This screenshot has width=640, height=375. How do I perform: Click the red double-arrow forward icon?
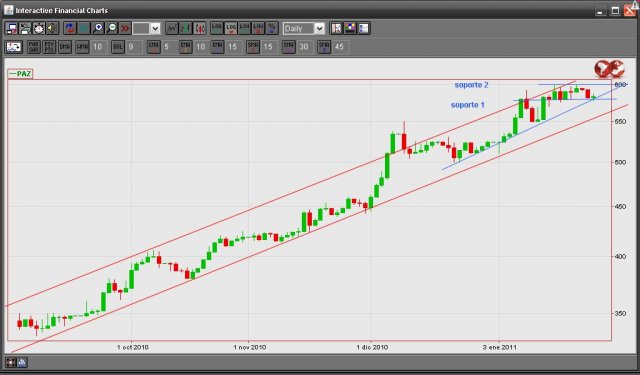(125, 29)
